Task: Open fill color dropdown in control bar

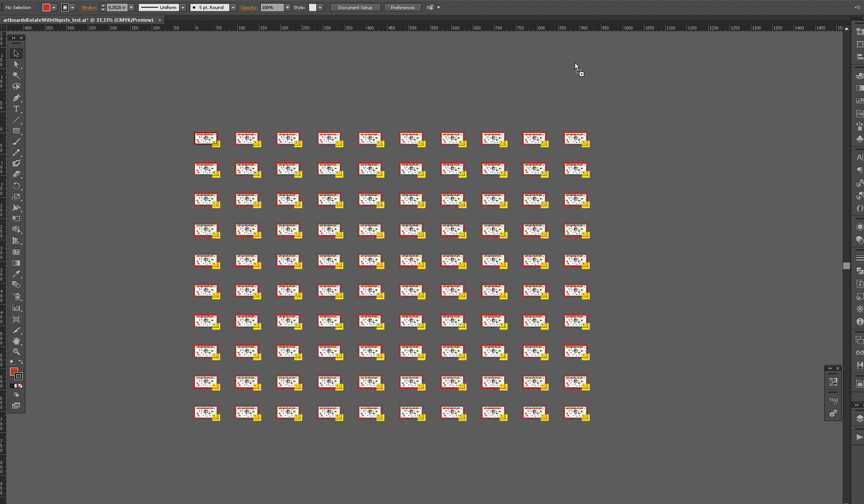Action: (54, 7)
